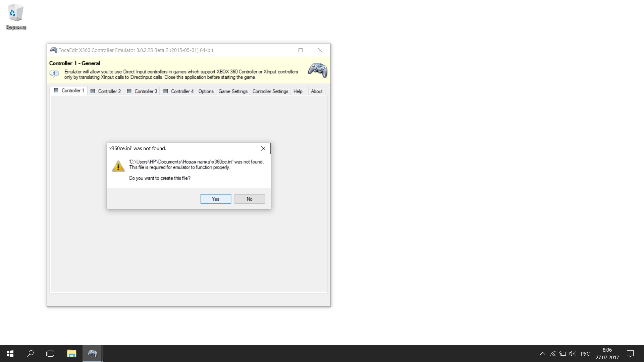Select the Controller 1 tab

69,90
